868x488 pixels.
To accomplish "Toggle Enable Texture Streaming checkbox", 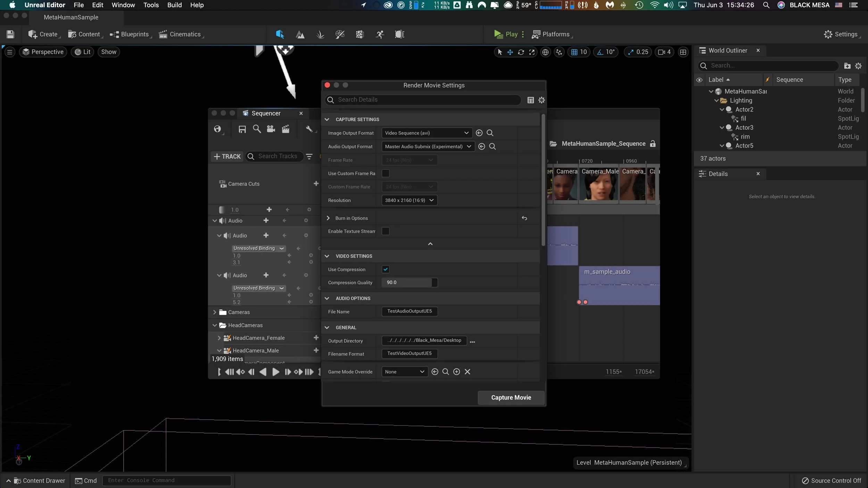I will 385,231.
